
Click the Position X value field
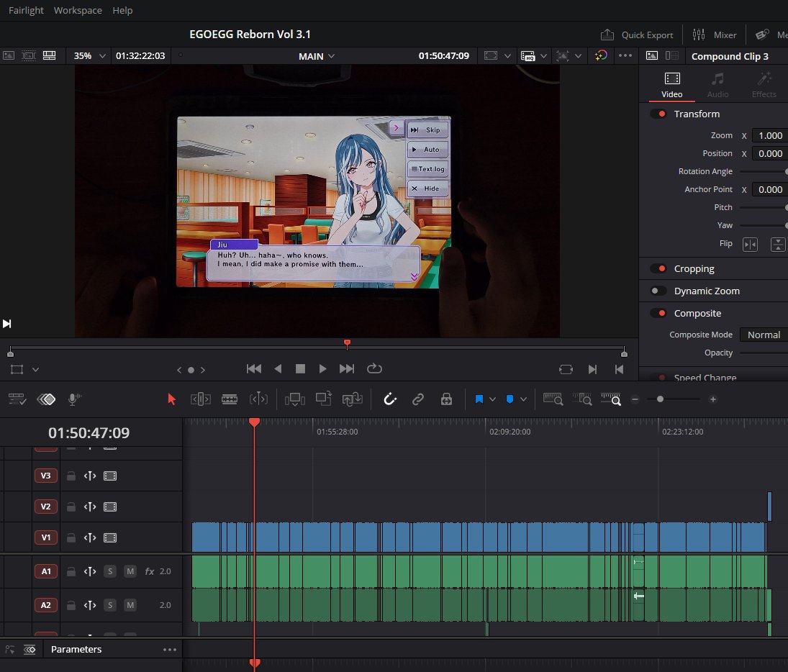click(x=770, y=154)
